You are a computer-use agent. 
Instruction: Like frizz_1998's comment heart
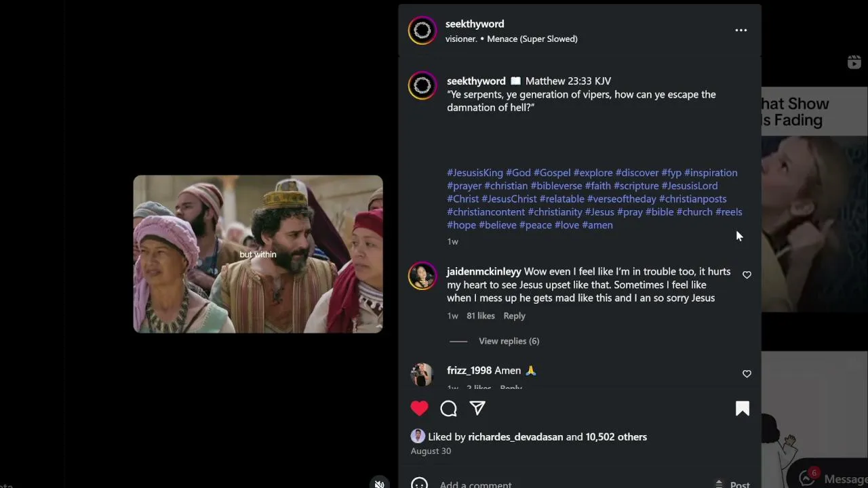(x=747, y=373)
